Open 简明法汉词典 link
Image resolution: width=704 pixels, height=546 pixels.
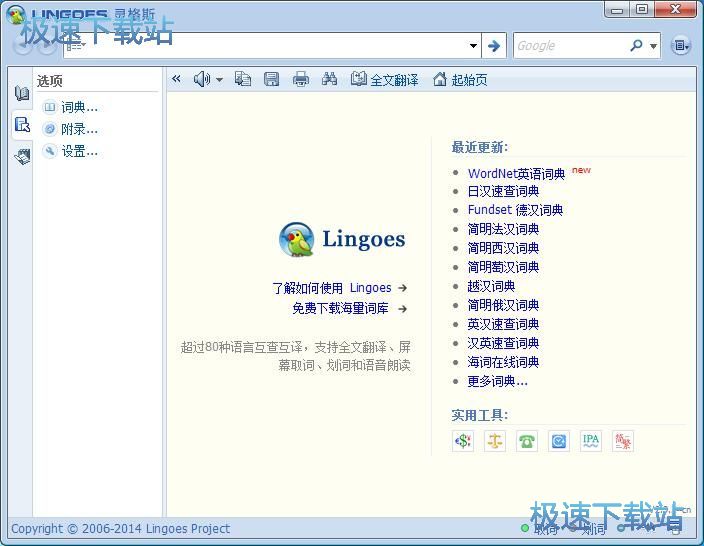[x=503, y=229]
